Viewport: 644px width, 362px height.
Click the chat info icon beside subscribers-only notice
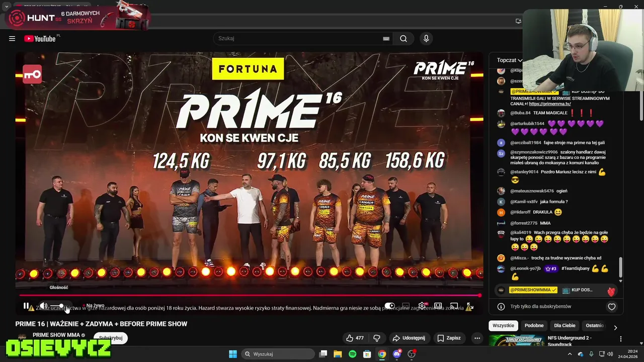[501, 307]
